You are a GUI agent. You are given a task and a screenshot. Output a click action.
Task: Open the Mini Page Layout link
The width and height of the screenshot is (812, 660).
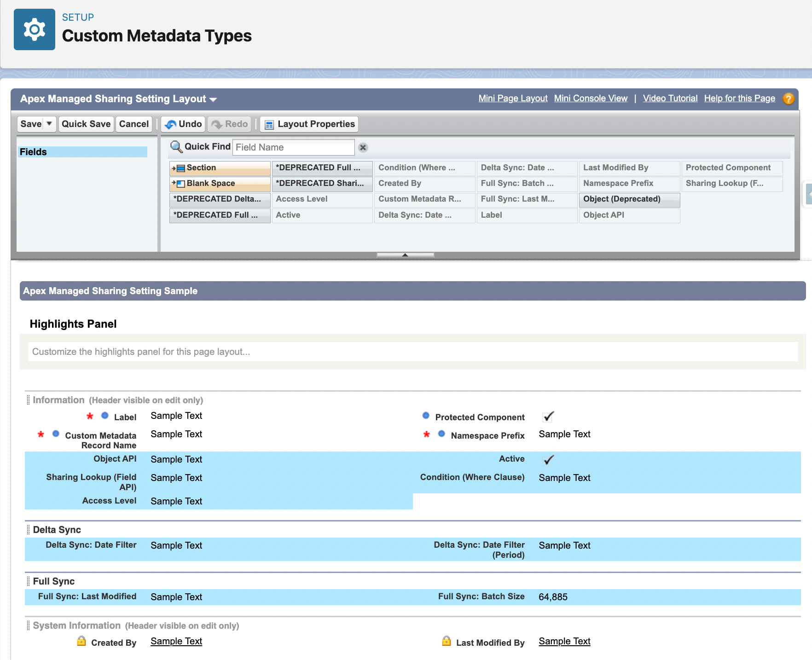[513, 98]
